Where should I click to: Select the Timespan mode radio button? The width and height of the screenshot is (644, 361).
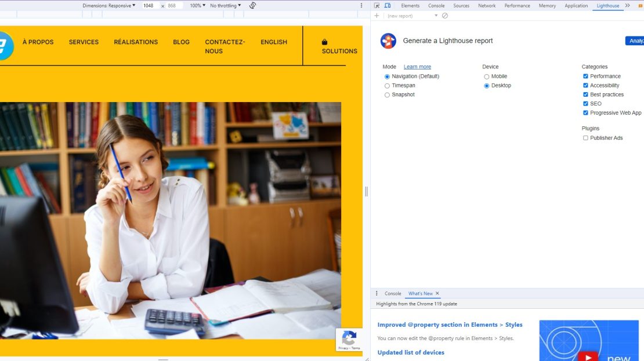pyautogui.click(x=387, y=86)
